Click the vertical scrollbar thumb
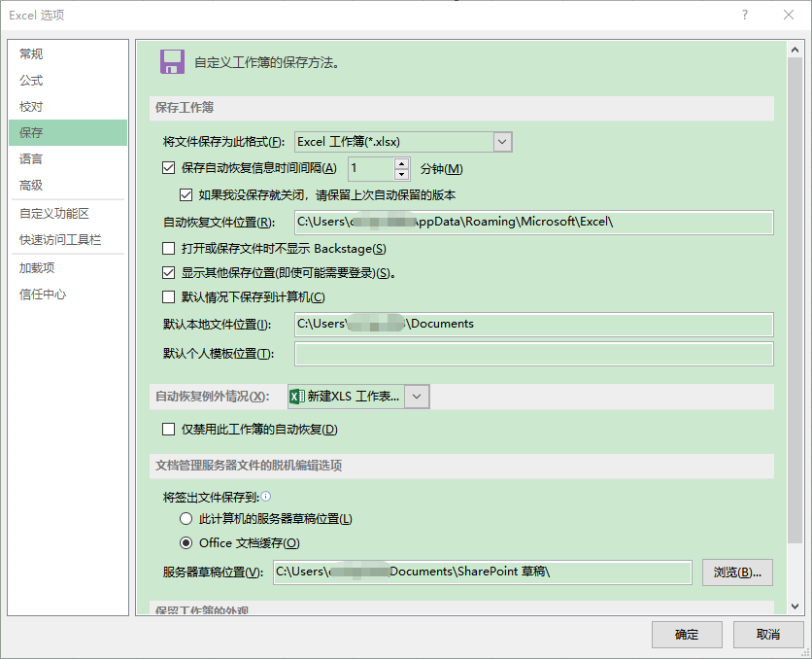 point(795,300)
